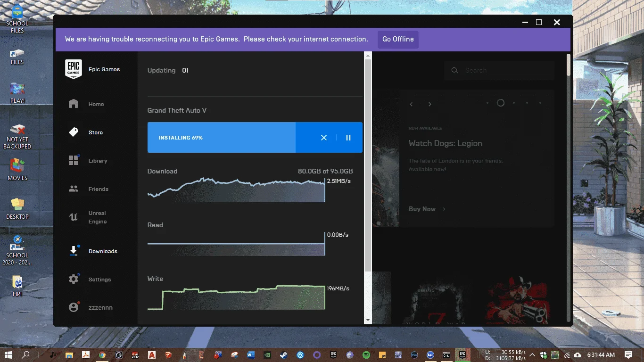The image size is (644, 362).
Task: Open the Settings gear in sidebar
Action: click(x=74, y=280)
